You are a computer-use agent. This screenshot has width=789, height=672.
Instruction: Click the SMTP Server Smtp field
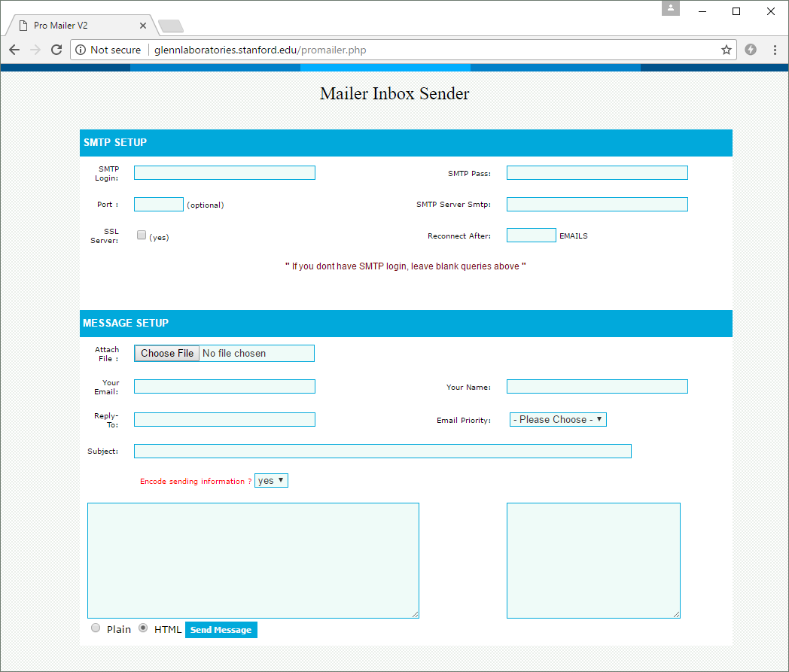[x=597, y=204]
